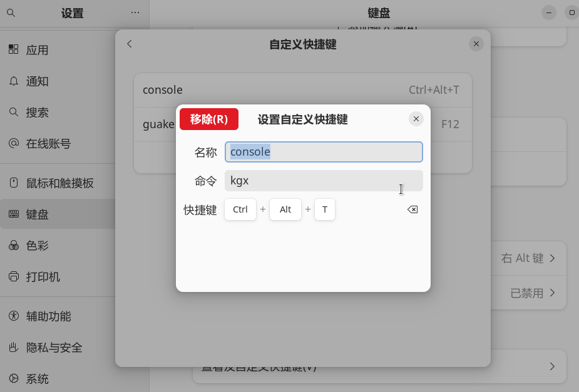
Task: Click the 命令 field containing kgx
Action: tap(324, 181)
